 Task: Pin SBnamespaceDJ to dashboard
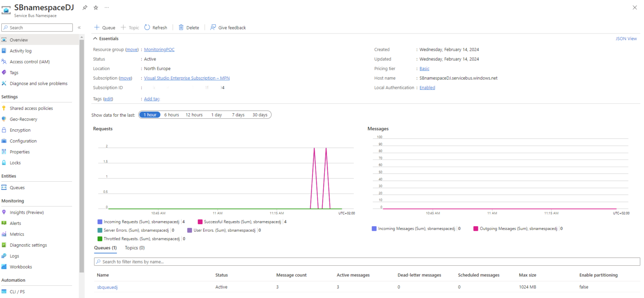(84, 7)
